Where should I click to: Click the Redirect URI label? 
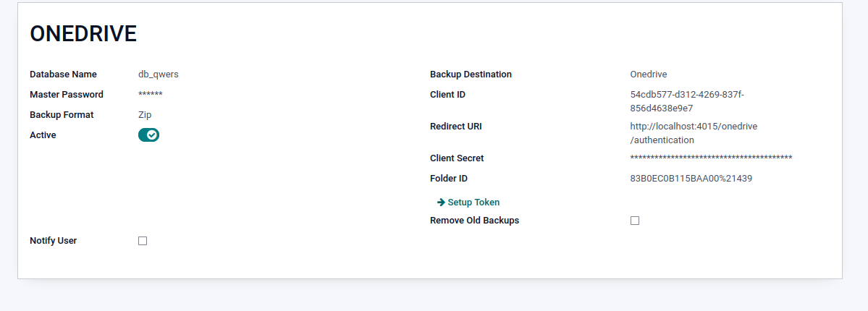(456, 126)
